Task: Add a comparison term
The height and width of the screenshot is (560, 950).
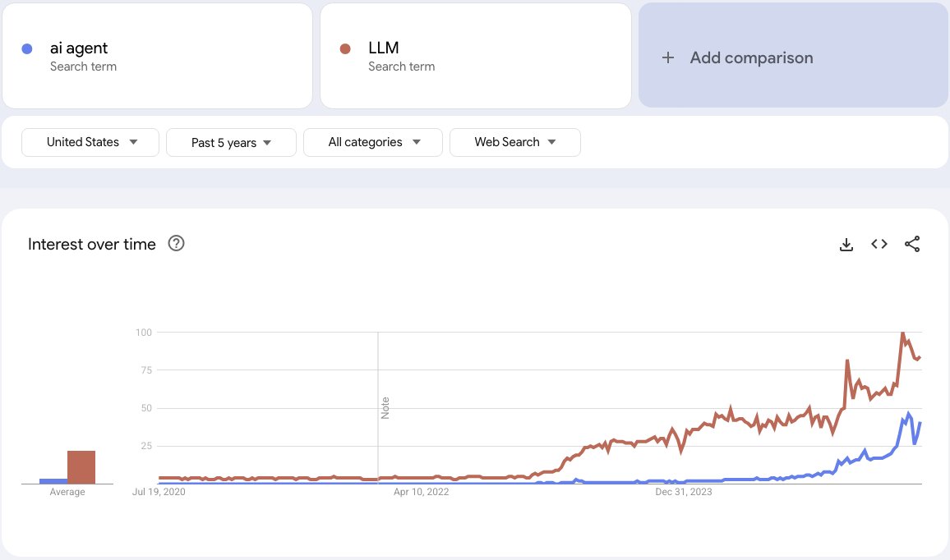Action: pyautogui.click(x=793, y=56)
